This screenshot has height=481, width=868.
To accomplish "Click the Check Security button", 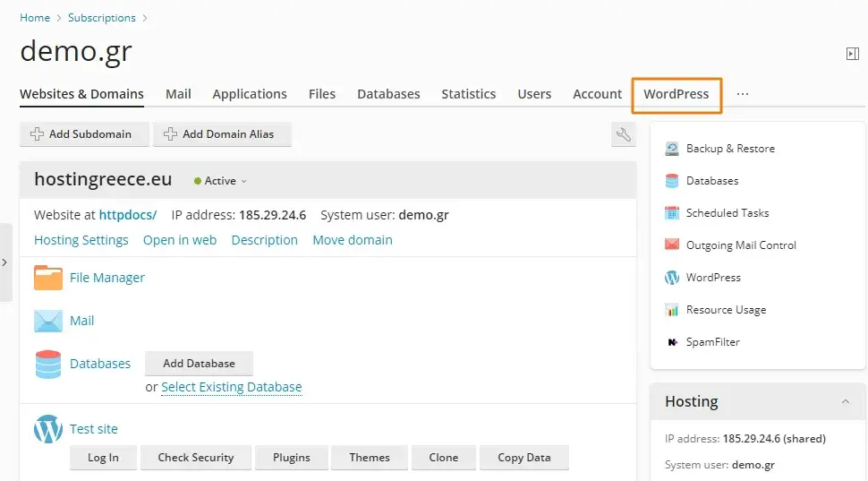I will tap(196, 458).
